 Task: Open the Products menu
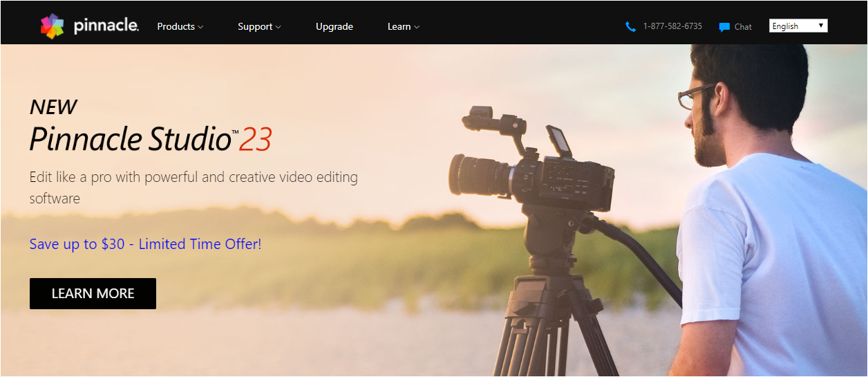(x=180, y=26)
